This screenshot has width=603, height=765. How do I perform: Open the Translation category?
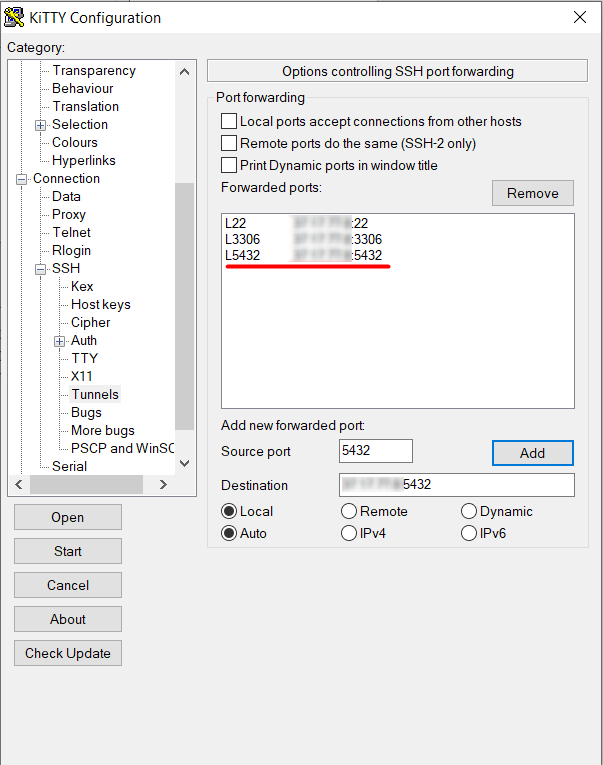[85, 107]
